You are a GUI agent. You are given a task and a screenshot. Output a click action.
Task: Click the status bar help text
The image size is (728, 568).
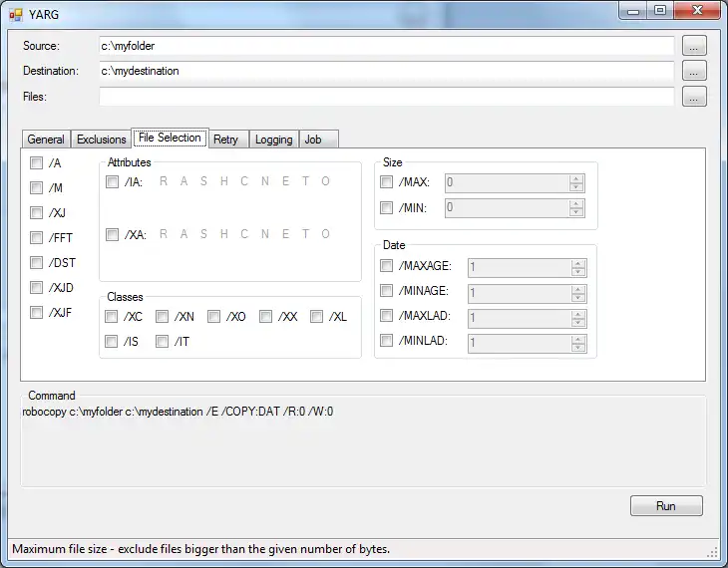[x=201, y=549]
